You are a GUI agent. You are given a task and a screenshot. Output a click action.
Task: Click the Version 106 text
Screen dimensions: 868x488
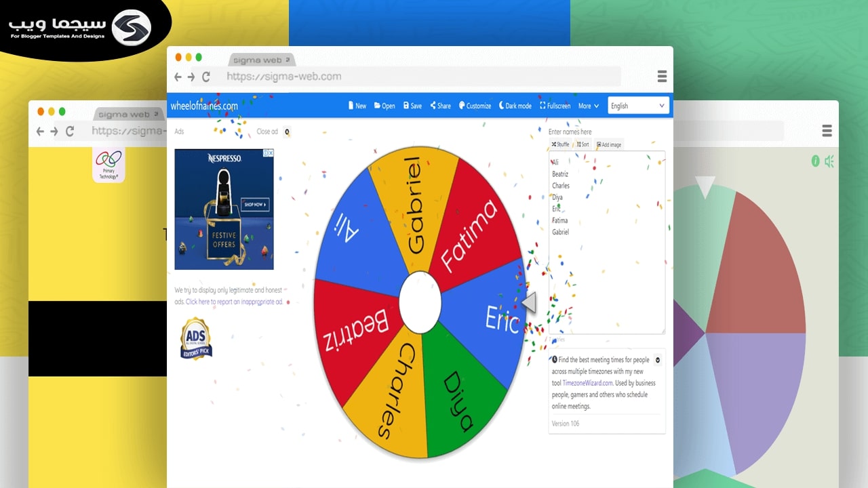pos(566,424)
